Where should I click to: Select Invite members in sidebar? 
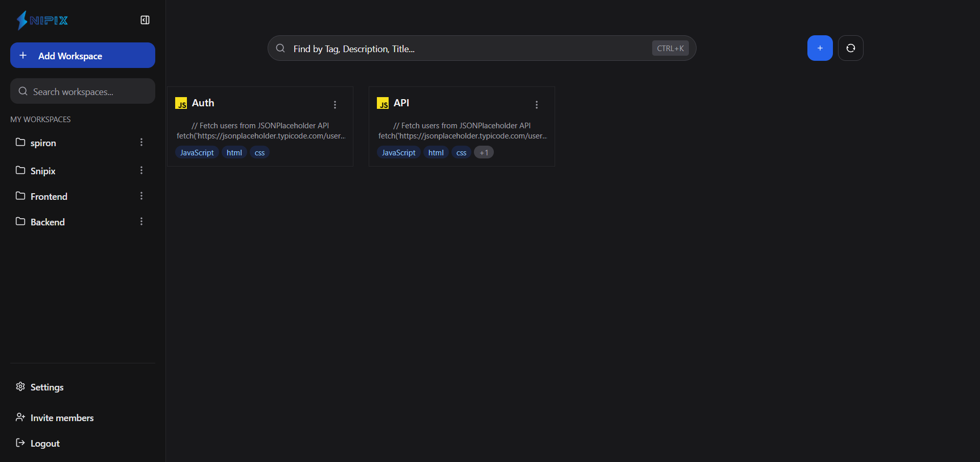[x=61, y=418]
